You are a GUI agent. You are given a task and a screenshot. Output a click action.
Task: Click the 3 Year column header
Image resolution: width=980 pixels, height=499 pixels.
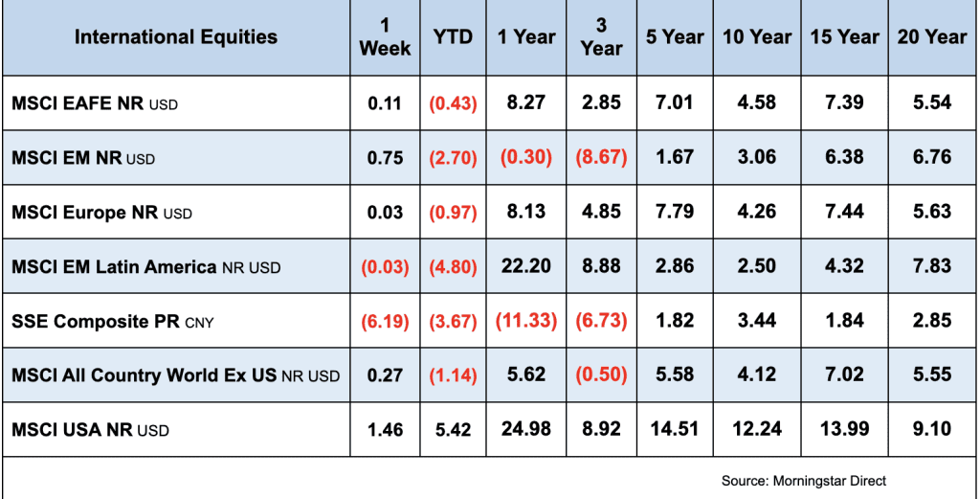601,37
